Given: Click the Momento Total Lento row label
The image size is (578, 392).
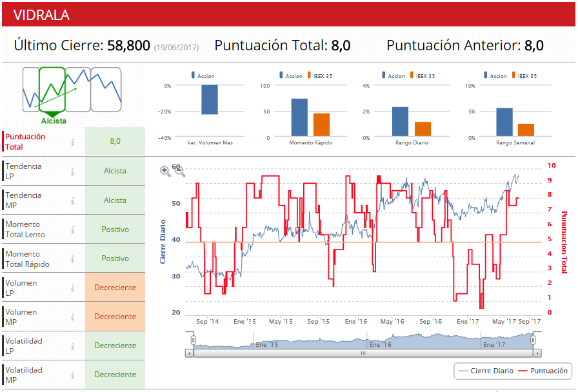Looking at the screenshot, I should tap(25, 230).
